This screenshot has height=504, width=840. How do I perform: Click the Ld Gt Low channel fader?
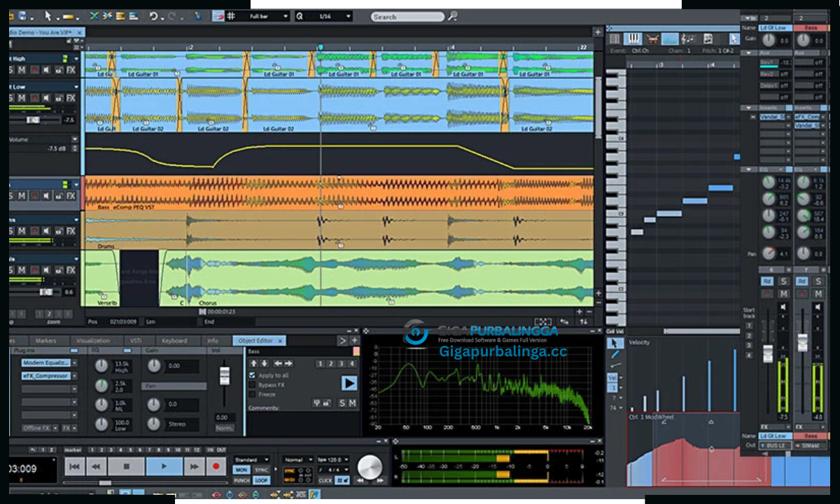[x=767, y=353]
